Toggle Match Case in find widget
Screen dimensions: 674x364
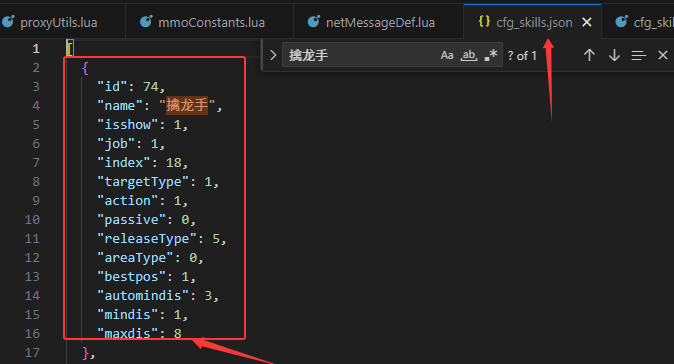pos(447,55)
